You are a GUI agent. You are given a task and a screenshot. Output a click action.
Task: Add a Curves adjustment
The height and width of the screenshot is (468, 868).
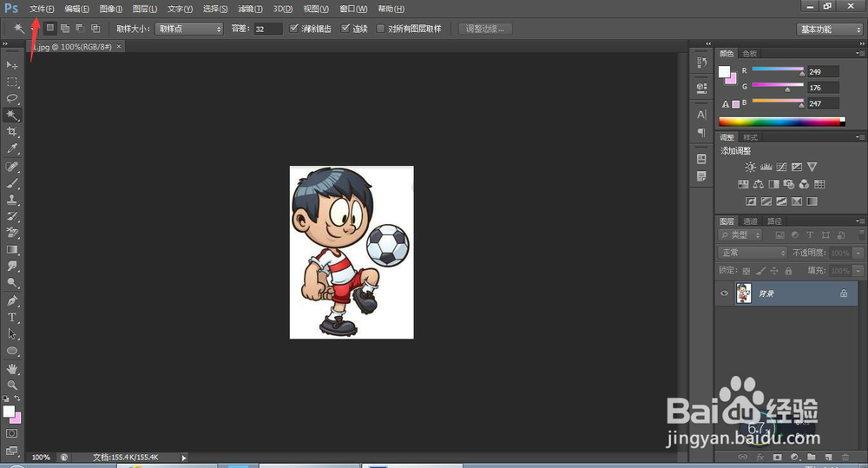(781, 167)
